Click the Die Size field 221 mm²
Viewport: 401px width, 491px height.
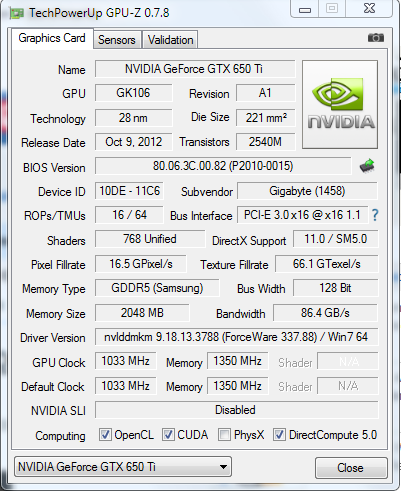[265, 118]
